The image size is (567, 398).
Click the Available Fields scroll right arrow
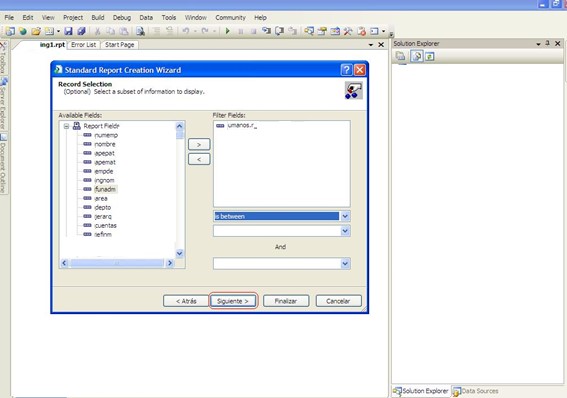coord(170,263)
